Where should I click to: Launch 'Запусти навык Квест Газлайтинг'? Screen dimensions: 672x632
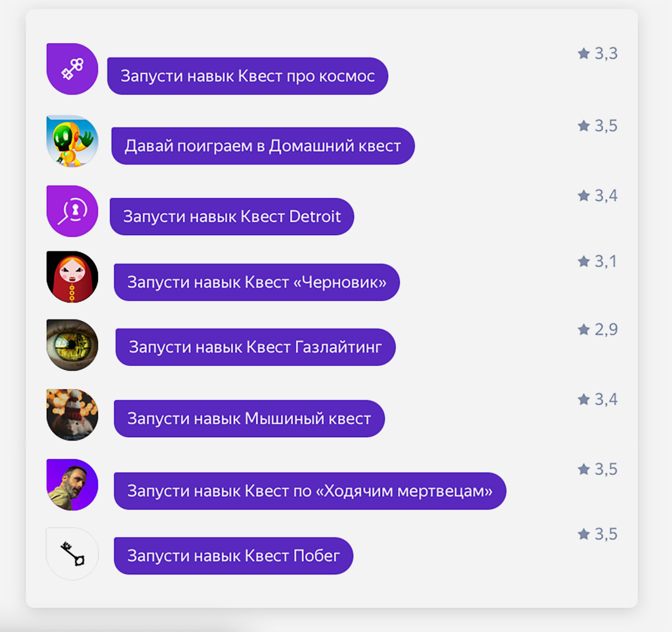255,347
